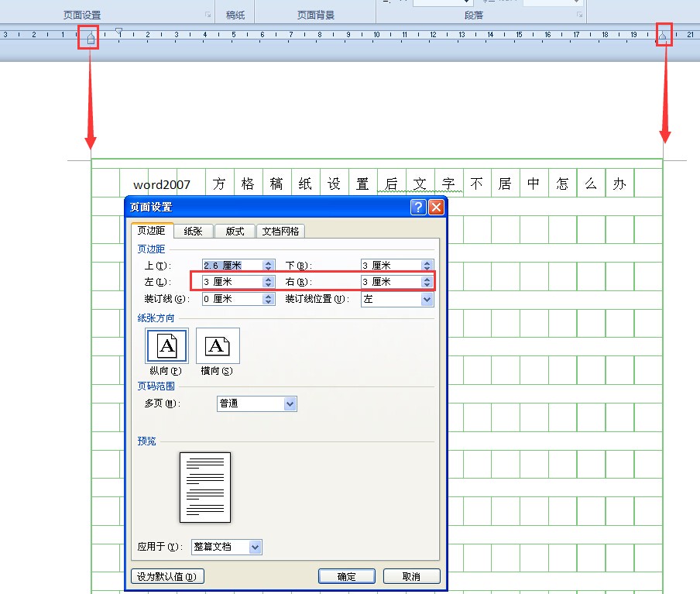The width and height of the screenshot is (700, 594).
Task: Click the character 方 in the document grid
Action: point(218,184)
